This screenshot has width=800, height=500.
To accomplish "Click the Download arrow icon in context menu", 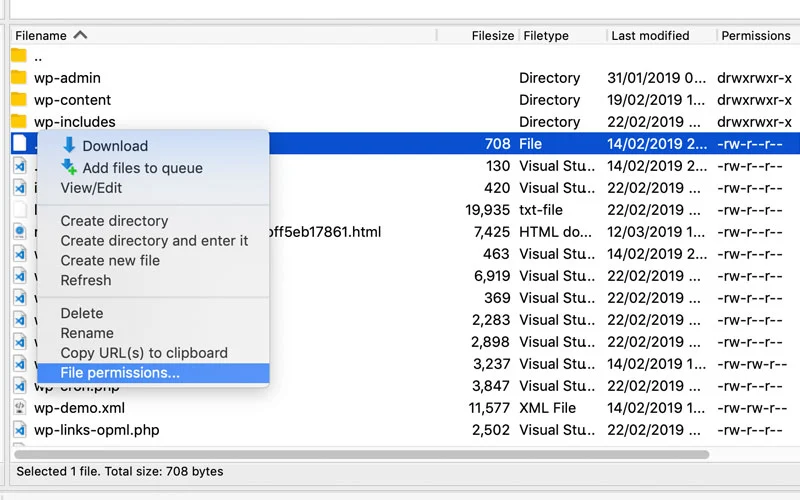I will point(69,145).
